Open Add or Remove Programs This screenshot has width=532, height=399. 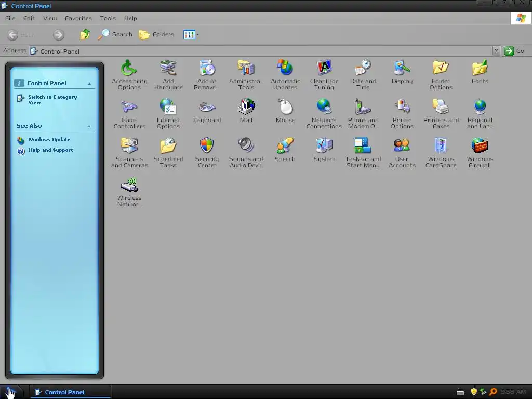[207, 75]
